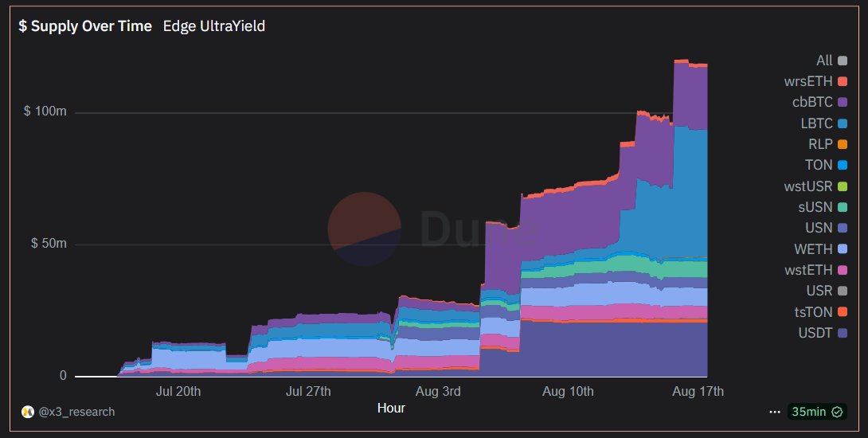This screenshot has height=438, width=868.
Task: Click the $ 100m axis label
Action: pos(45,111)
